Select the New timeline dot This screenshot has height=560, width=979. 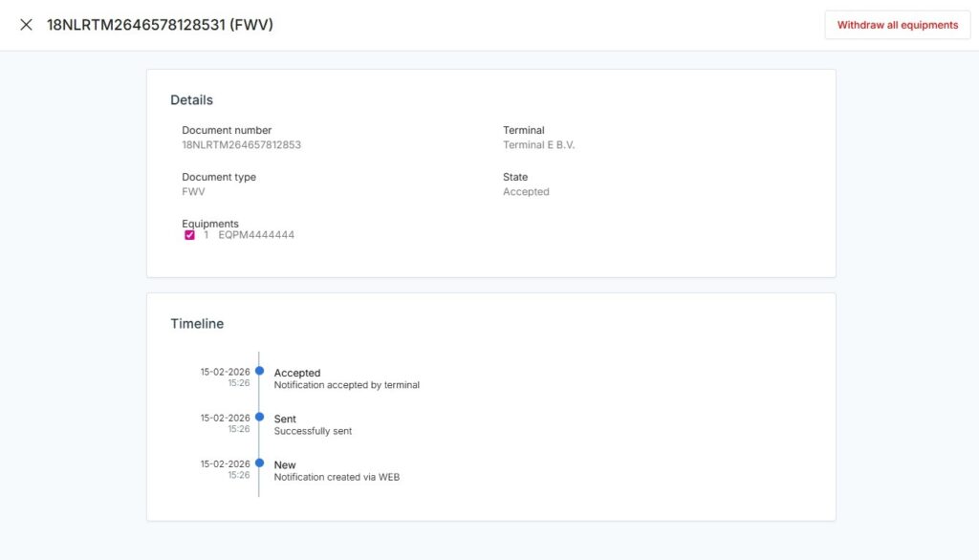click(x=259, y=463)
